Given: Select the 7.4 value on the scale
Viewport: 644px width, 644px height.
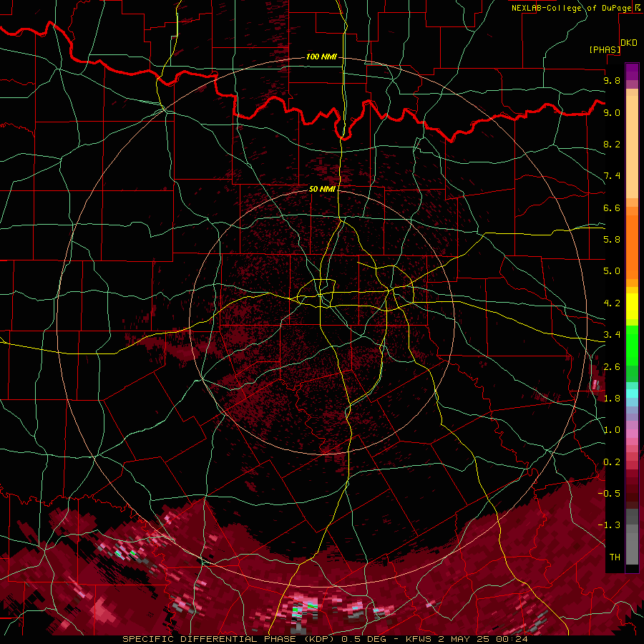Looking at the screenshot, I should [612, 176].
